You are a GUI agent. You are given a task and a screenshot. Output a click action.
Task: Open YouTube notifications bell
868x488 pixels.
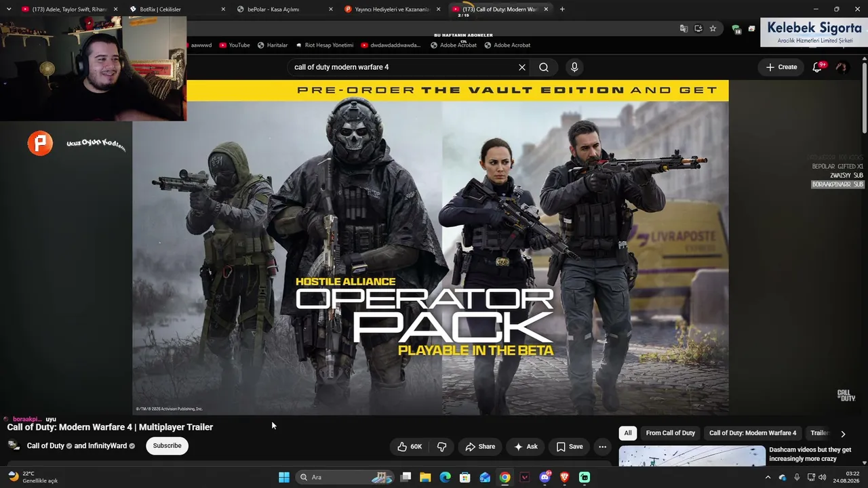818,67
